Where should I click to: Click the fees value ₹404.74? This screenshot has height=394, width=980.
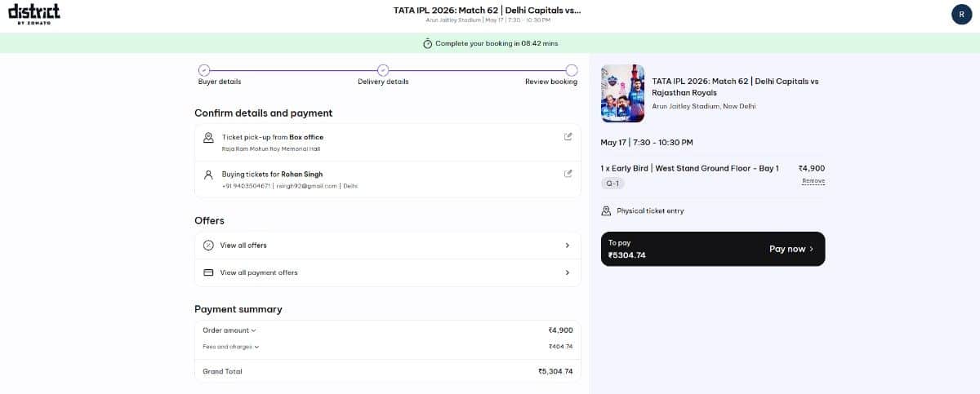(560, 347)
